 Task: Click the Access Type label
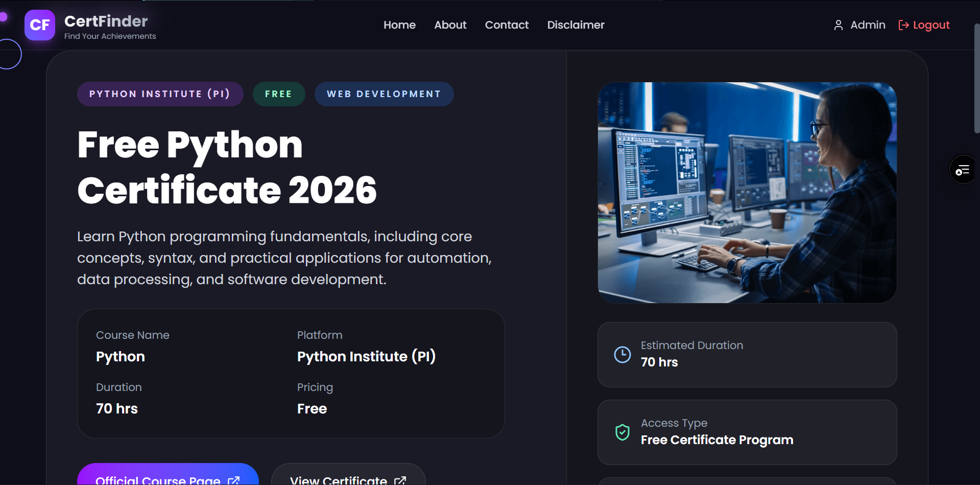[x=674, y=423]
